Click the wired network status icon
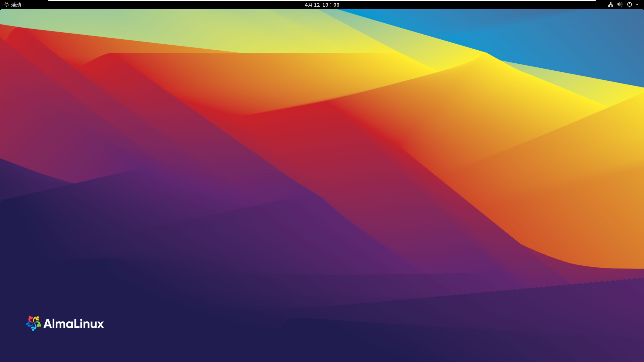This screenshot has height=362, width=644. (x=610, y=5)
